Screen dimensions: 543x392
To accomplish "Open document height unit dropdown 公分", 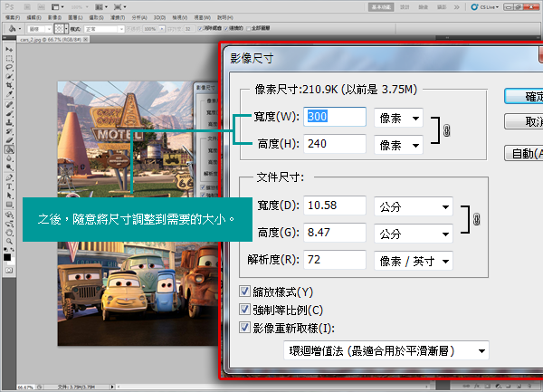I will pos(414,234).
